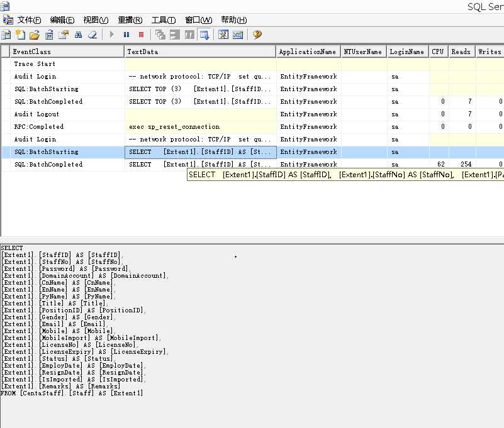The height and width of the screenshot is (428, 504).
Task: Click the grayed overlapping windows toolbar icon
Action: point(160,35)
